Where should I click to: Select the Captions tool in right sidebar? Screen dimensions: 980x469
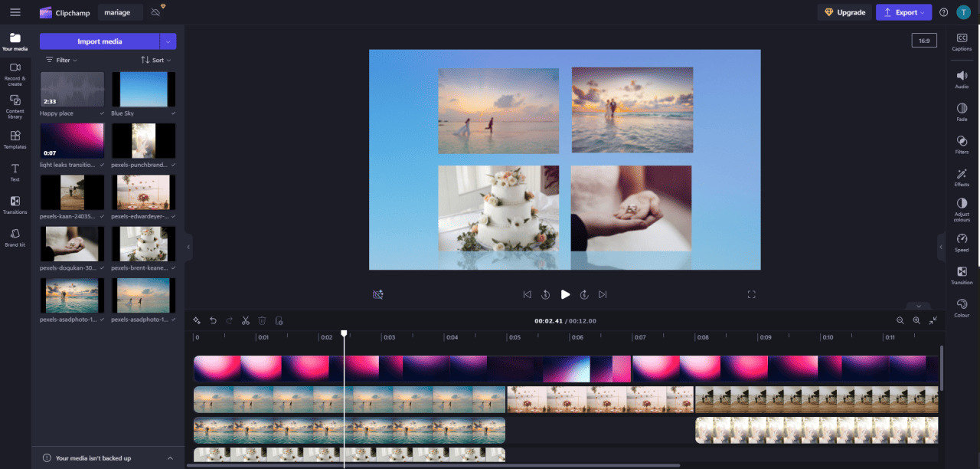(962, 40)
